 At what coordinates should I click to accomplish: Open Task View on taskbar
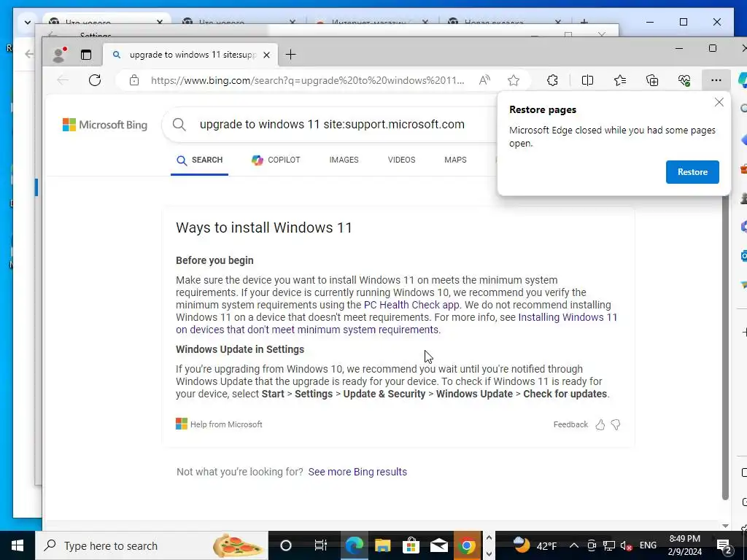click(321, 545)
